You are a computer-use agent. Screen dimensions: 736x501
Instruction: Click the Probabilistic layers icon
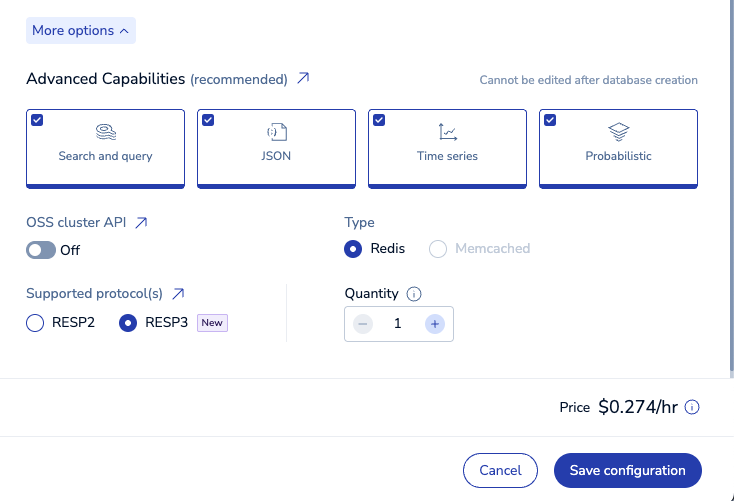pyautogui.click(x=618, y=132)
